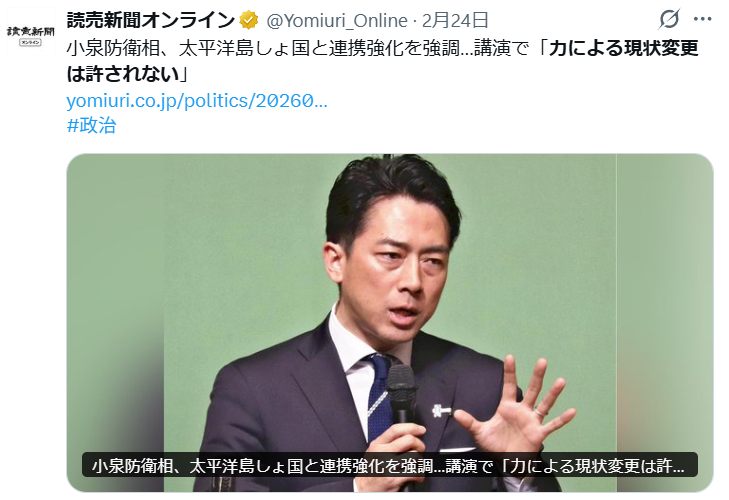Screen dimensions: 729x500
Task: Open the 読売新聞 profile avatar
Action: (30, 33)
